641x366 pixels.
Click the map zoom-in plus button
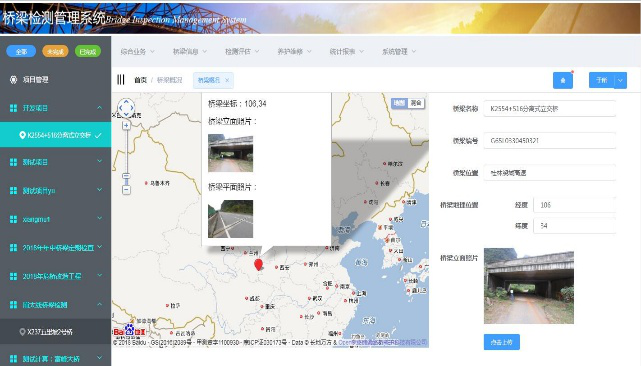coord(126,126)
